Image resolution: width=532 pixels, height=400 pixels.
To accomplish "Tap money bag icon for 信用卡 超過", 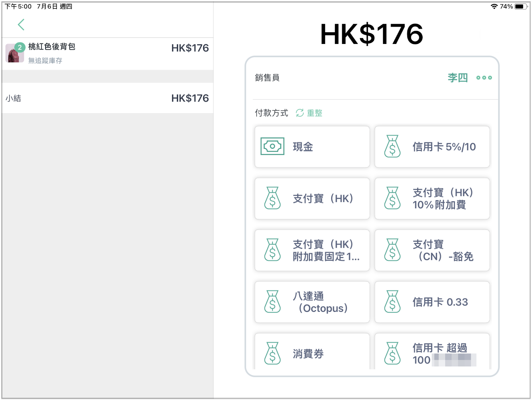I will (x=392, y=353).
